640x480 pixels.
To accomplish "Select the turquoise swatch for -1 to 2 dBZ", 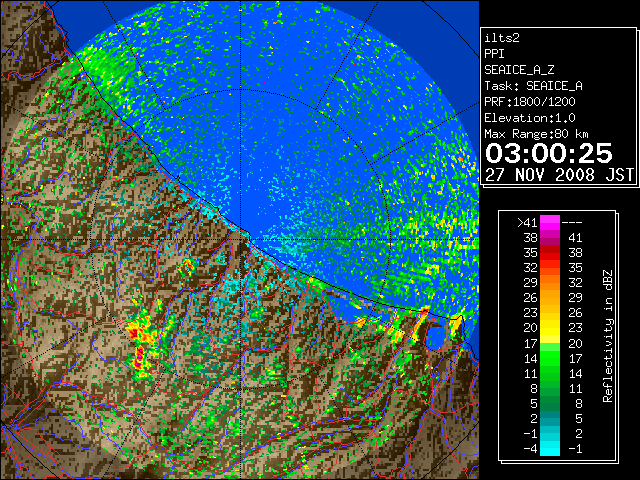I will pyautogui.click(x=550, y=433).
